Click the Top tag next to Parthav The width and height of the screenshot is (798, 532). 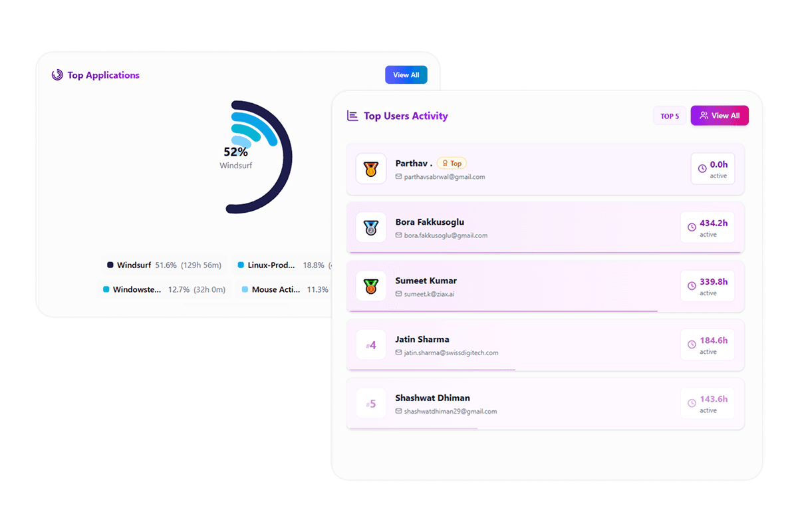coord(452,163)
